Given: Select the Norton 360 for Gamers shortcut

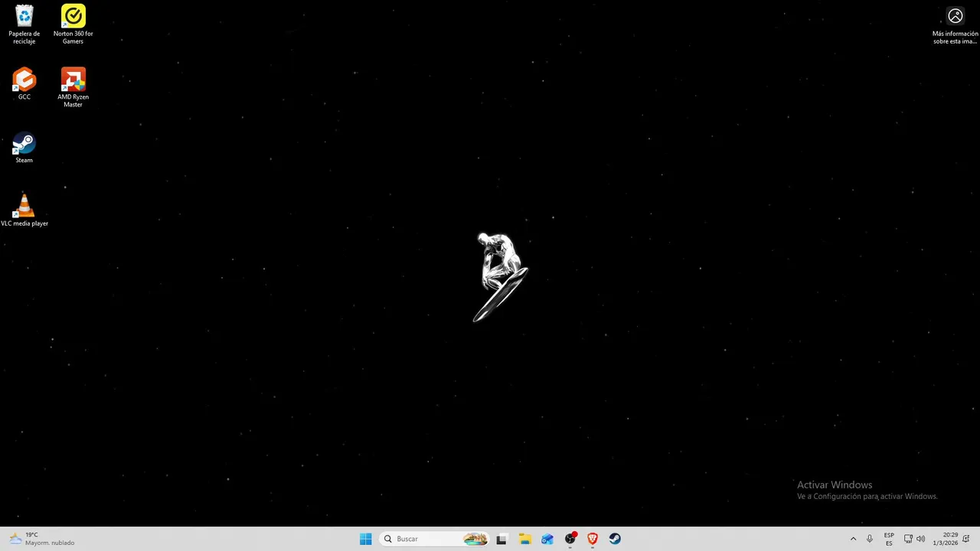Looking at the screenshot, I should [73, 24].
